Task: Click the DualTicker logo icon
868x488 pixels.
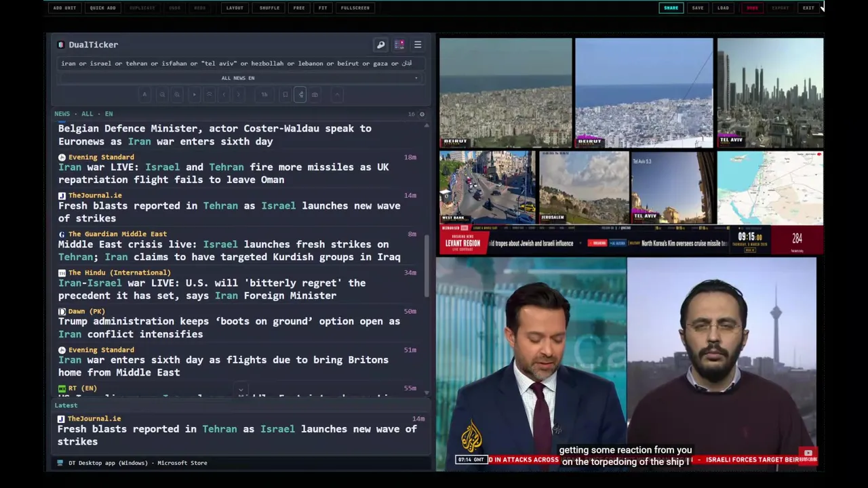Action: pos(61,45)
